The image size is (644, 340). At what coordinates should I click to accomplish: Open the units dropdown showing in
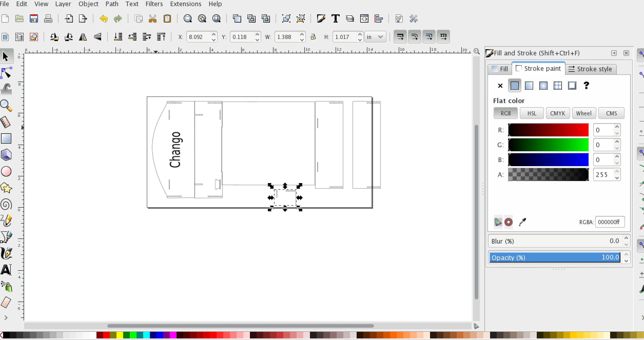[x=375, y=37]
